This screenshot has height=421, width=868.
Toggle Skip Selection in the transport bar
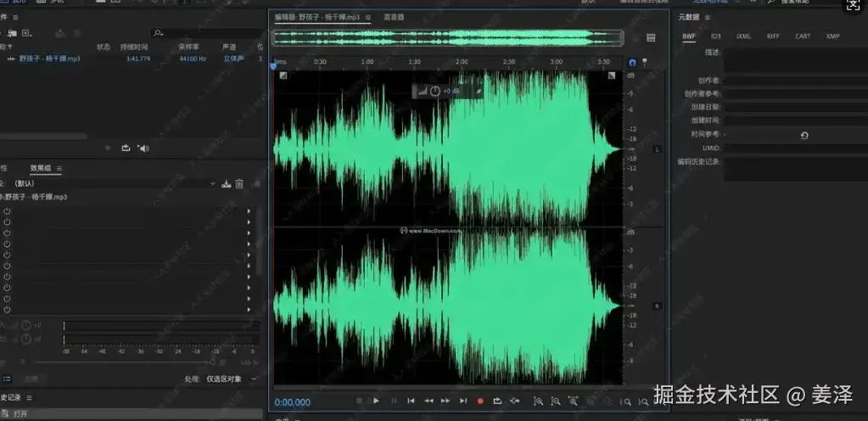click(x=515, y=401)
